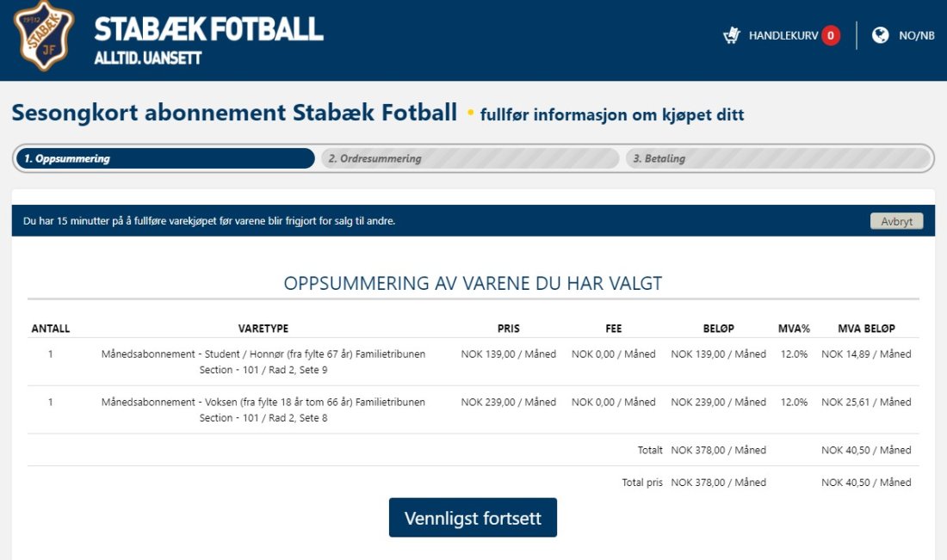Click the Total pris NOK 378,00 amount

point(718,483)
